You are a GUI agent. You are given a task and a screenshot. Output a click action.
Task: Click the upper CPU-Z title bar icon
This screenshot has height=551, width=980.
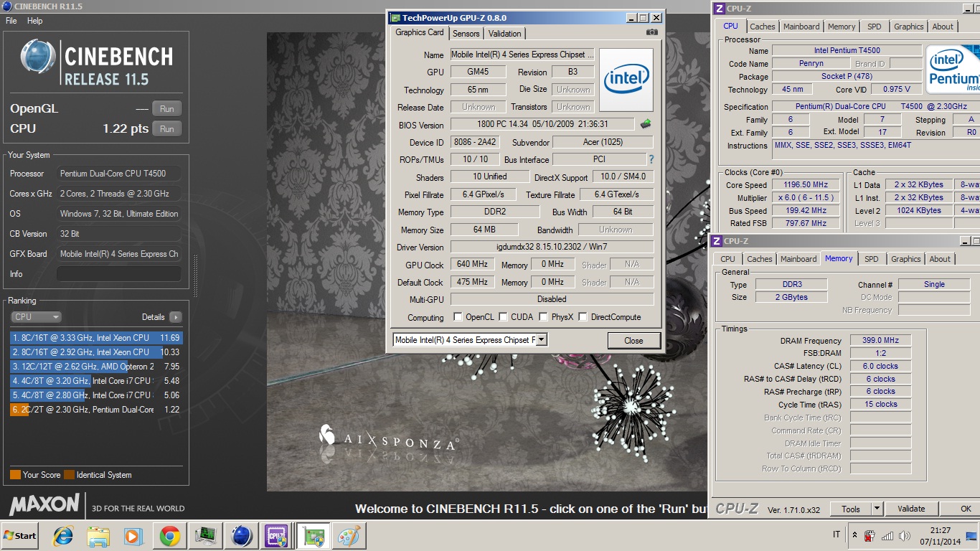point(719,8)
